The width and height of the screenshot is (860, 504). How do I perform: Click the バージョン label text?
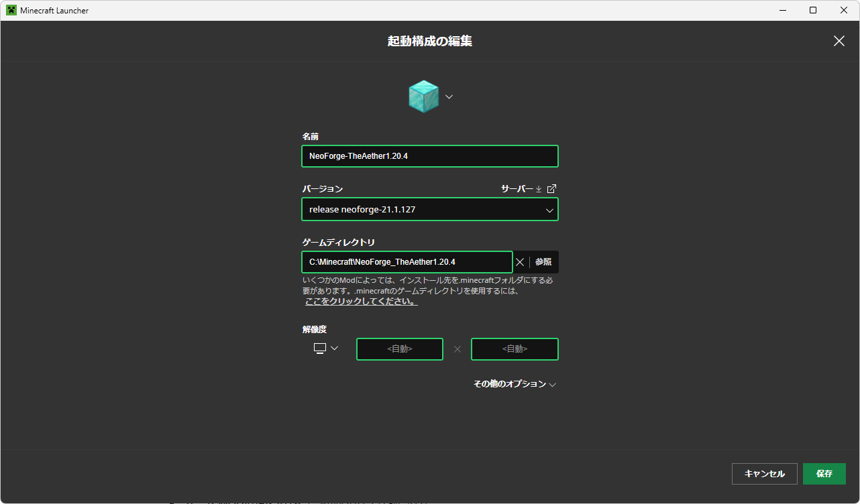coord(322,189)
